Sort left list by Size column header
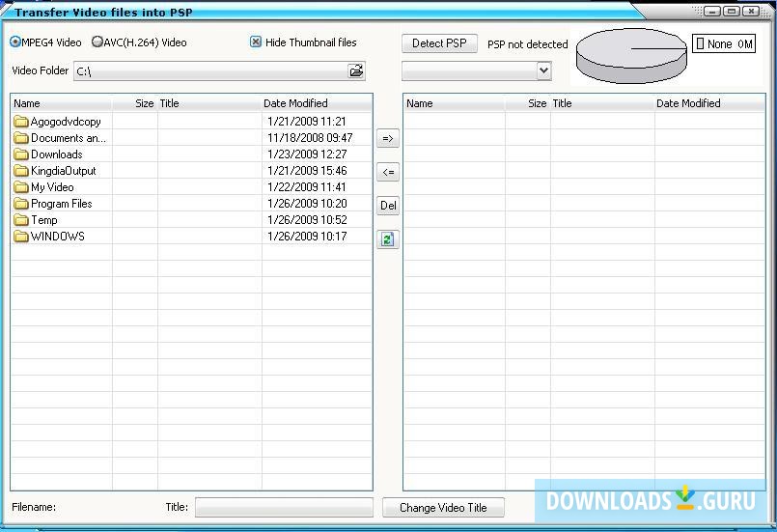777x532 pixels. 135,103
